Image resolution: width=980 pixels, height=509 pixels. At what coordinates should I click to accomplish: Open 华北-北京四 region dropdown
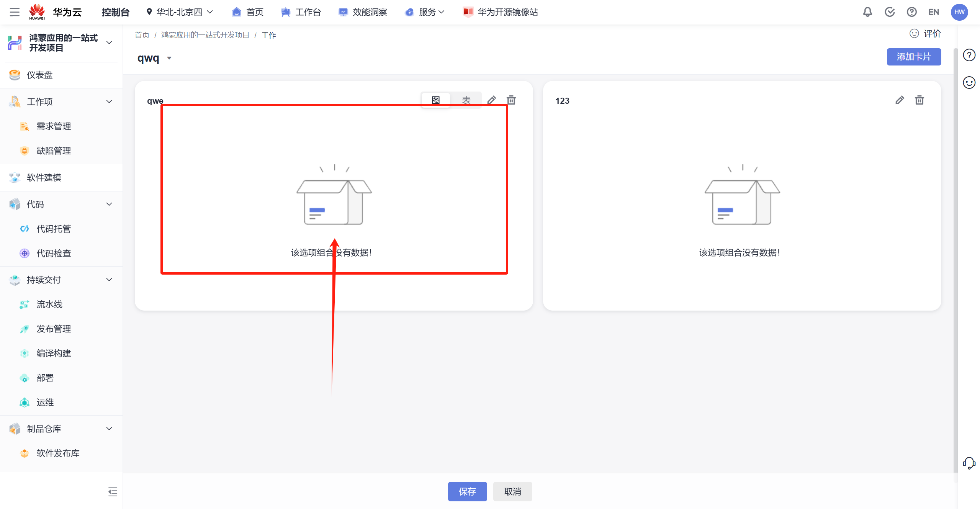point(179,12)
